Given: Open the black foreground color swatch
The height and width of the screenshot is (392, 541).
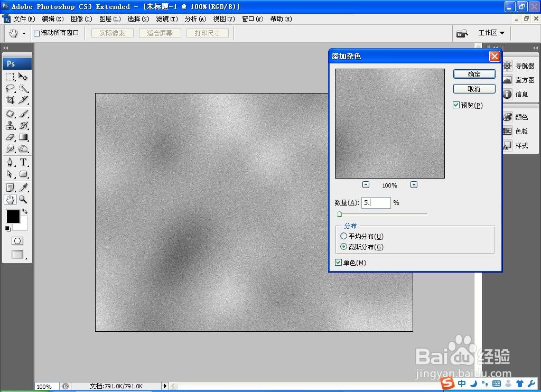Looking at the screenshot, I should [x=13, y=217].
